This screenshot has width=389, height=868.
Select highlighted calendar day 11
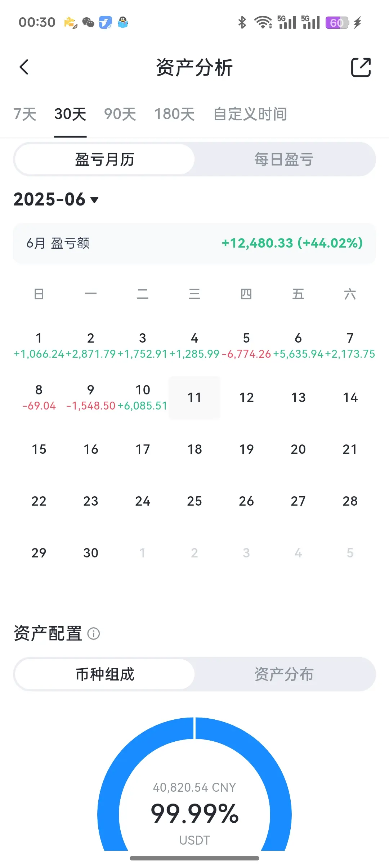194,398
